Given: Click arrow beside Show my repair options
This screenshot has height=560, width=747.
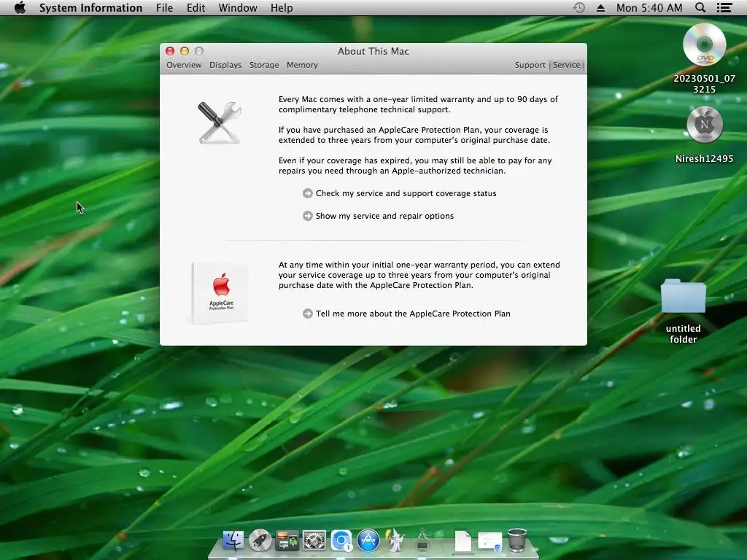Looking at the screenshot, I should pos(308,216).
